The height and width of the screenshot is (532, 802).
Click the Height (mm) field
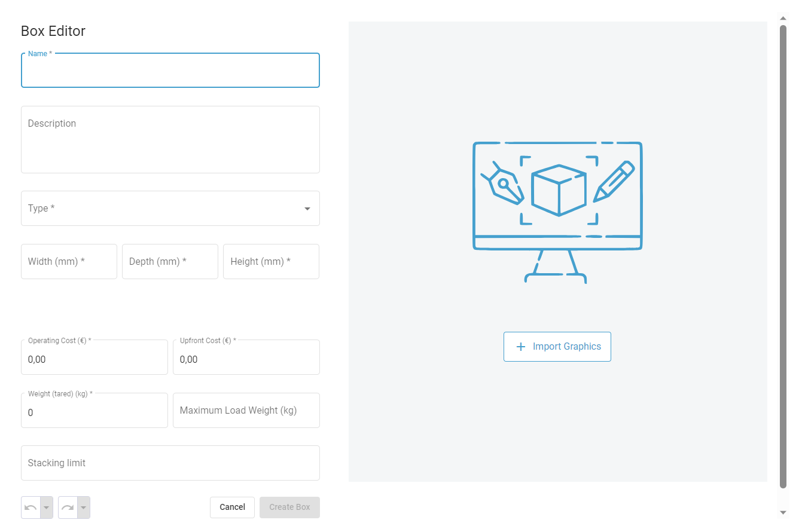click(x=271, y=262)
